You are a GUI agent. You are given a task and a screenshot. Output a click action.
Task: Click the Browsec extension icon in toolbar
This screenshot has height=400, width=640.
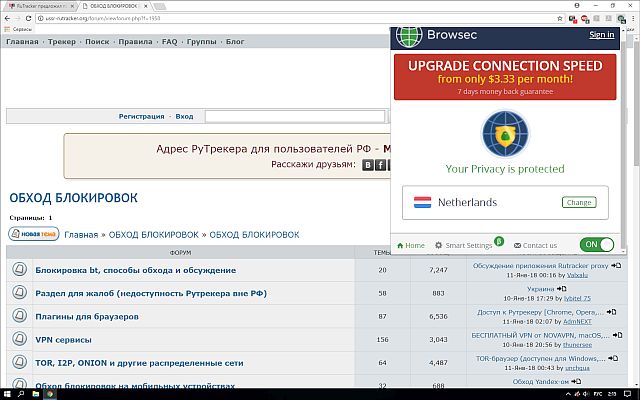pyautogui.click(x=621, y=19)
